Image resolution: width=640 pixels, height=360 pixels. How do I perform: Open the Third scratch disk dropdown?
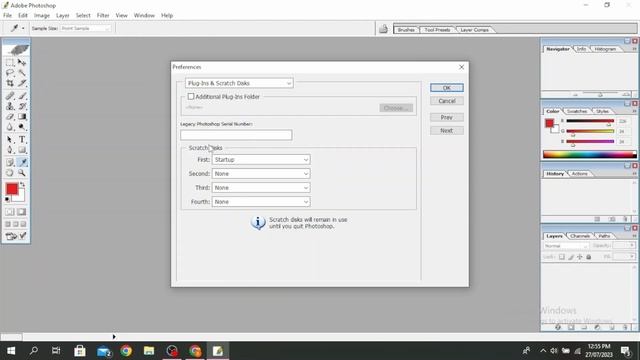tap(261, 188)
